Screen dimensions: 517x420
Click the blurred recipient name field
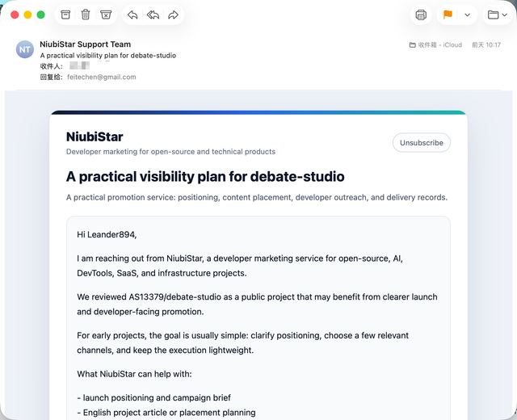[79, 65]
